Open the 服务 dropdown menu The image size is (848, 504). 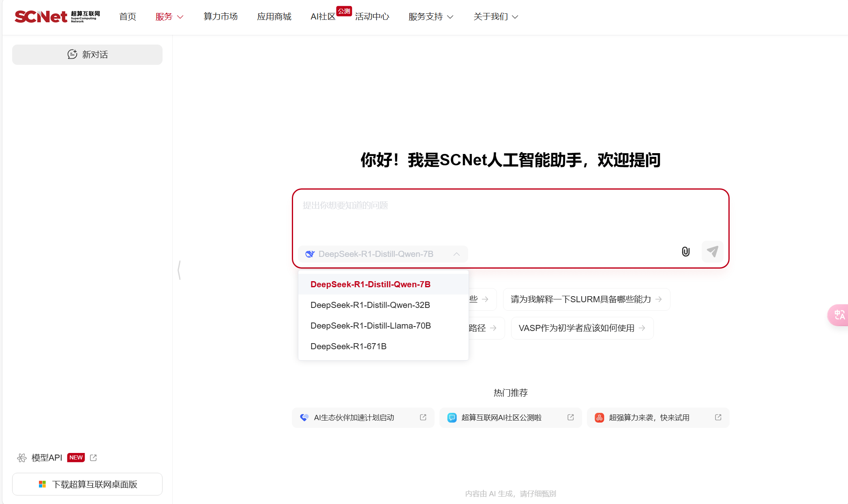click(169, 17)
